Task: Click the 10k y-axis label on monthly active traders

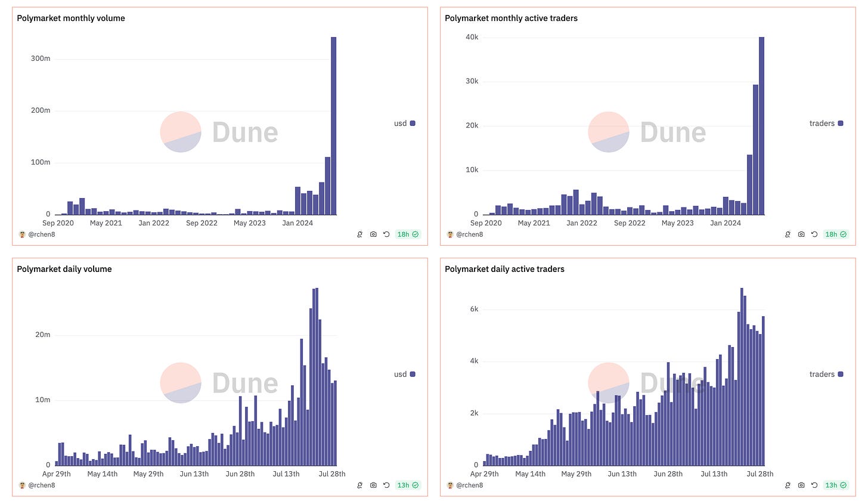Action: [x=472, y=170]
